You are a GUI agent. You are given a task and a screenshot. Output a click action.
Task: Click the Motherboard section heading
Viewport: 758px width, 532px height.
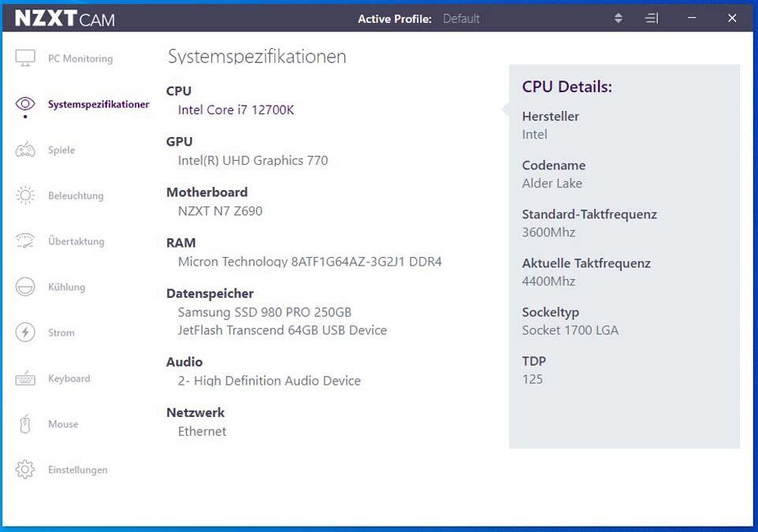pos(207,192)
